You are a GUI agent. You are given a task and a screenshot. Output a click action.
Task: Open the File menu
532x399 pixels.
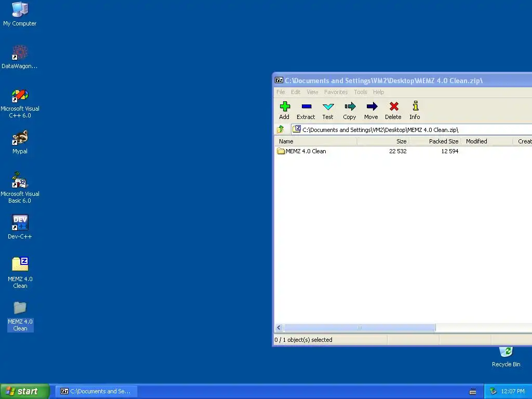pos(281,92)
